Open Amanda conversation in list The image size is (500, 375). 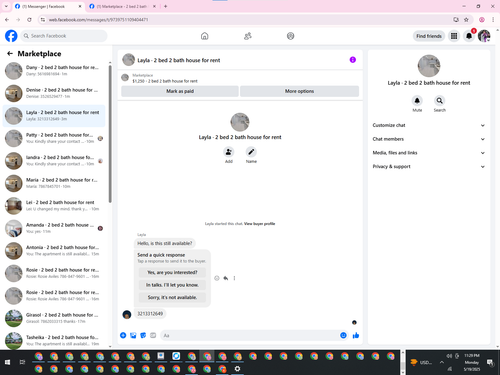(54, 228)
